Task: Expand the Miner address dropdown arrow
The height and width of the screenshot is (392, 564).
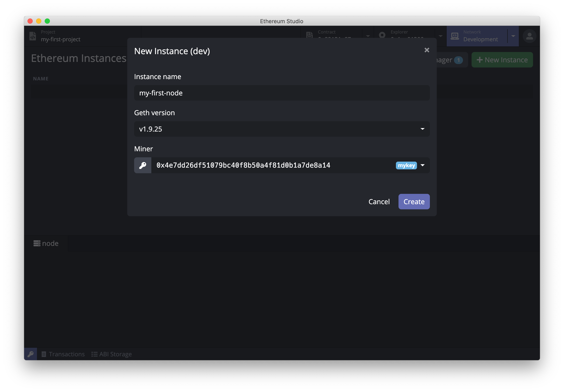Action: pyautogui.click(x=423, y=165)
